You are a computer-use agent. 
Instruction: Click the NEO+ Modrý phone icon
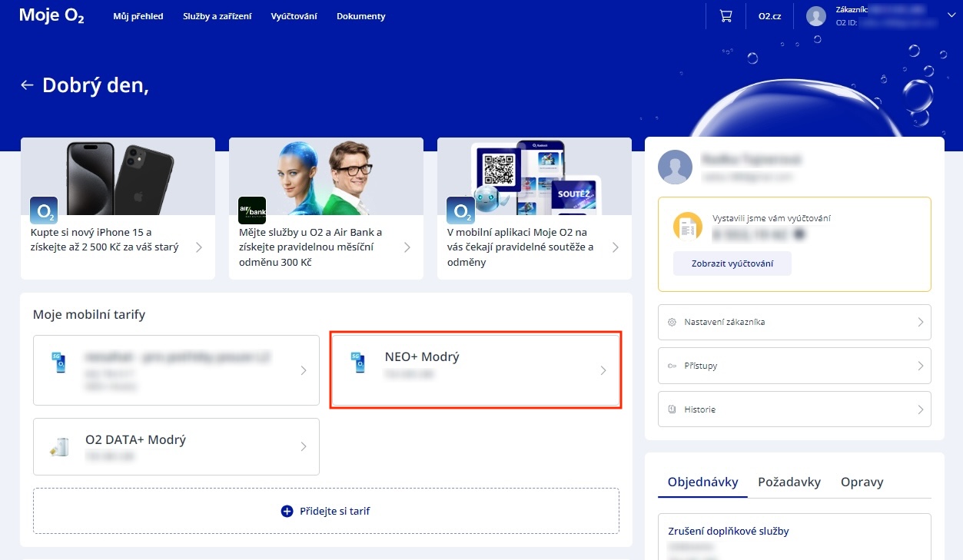357,363
